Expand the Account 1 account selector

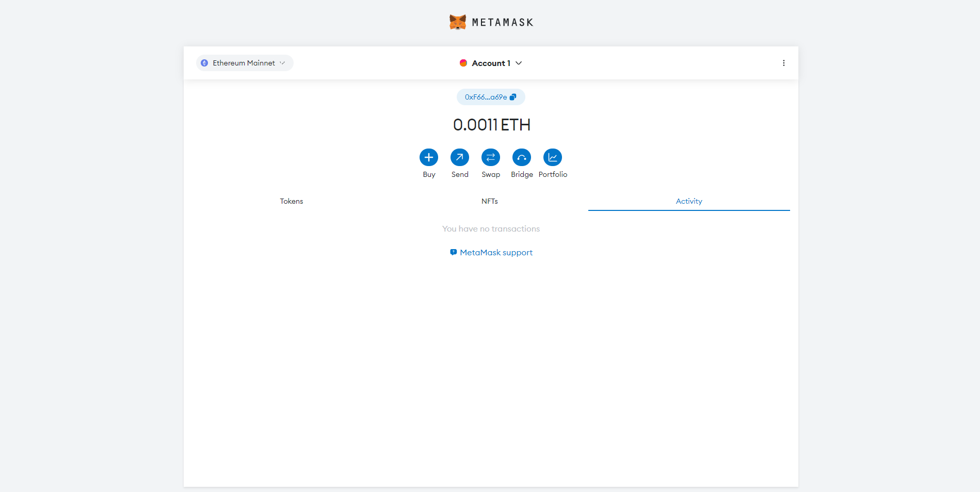click(x=491, y=63)
